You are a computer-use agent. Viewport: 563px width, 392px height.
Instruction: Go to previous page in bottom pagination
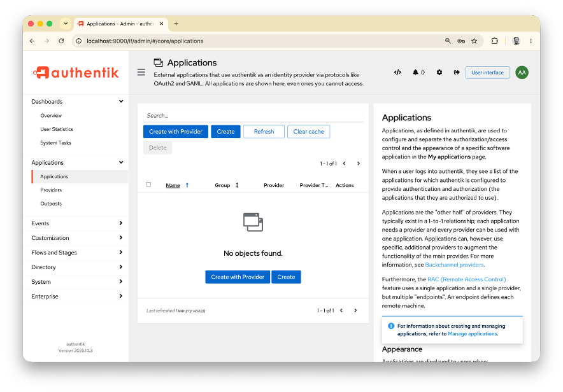(341, 311)
